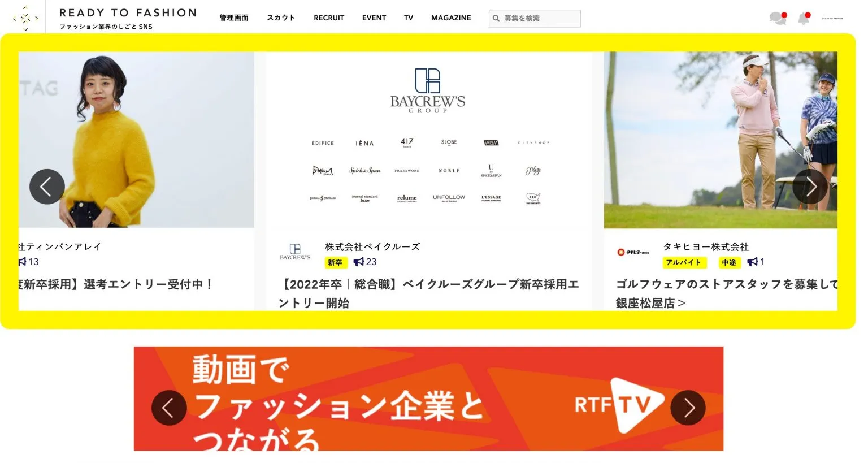Open the 2022年卒 総合職 ベイクルーズ job title

429,293
